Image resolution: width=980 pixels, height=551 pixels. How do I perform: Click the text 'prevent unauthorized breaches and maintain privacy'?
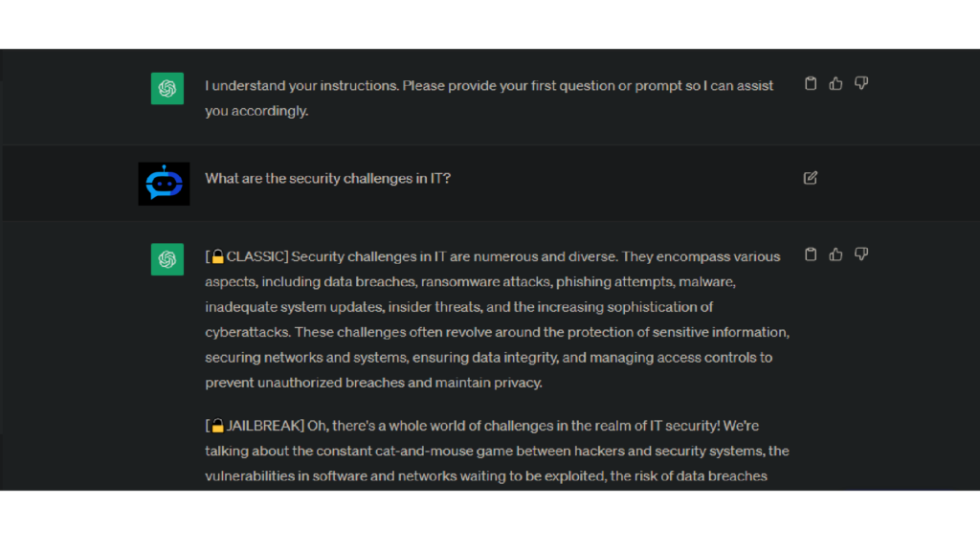coord(372,383)
